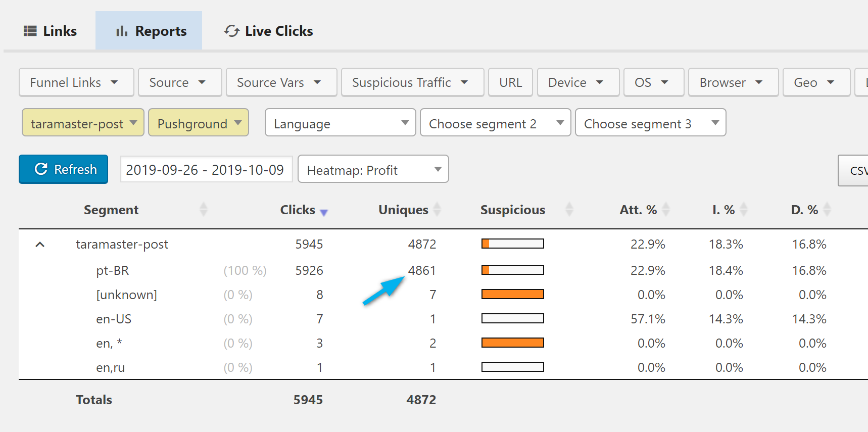Open the OS dropdown
868x432 pixels.
click(x=654, y=82)
